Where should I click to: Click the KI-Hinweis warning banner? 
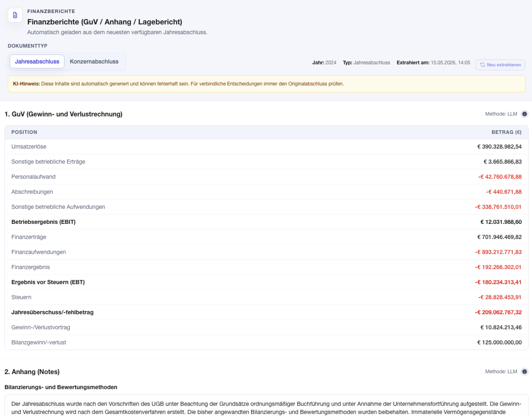[266, 84]
